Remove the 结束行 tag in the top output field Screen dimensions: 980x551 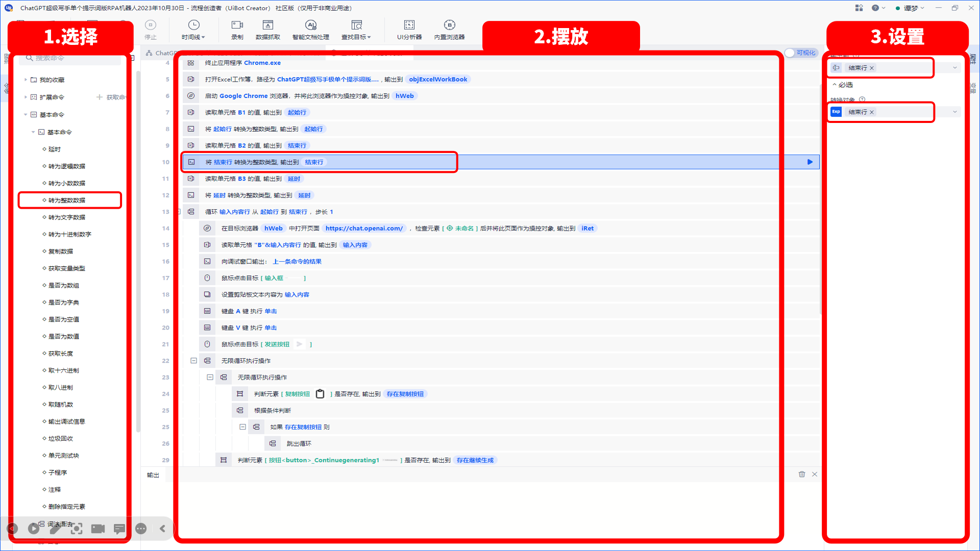click(x=872, y=68)
